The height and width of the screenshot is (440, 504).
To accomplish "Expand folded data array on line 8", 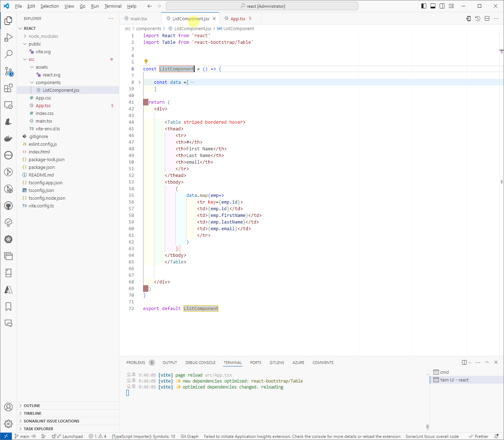I will (139, 82).
